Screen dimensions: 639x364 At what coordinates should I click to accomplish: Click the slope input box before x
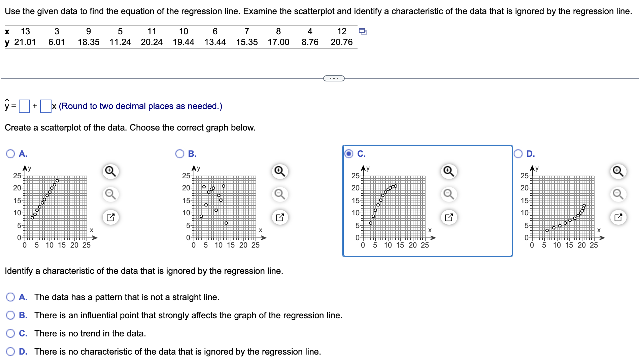point(45,106)
